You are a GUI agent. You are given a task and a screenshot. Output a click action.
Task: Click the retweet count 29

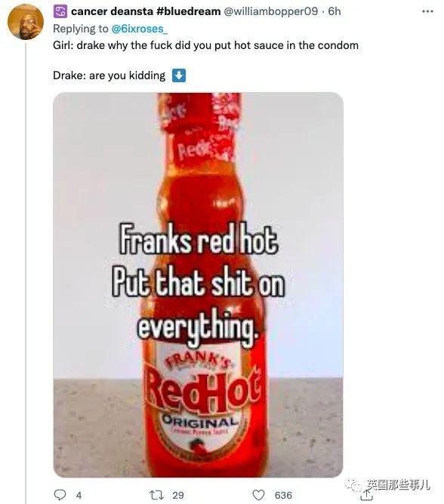[x=178, y=495]
